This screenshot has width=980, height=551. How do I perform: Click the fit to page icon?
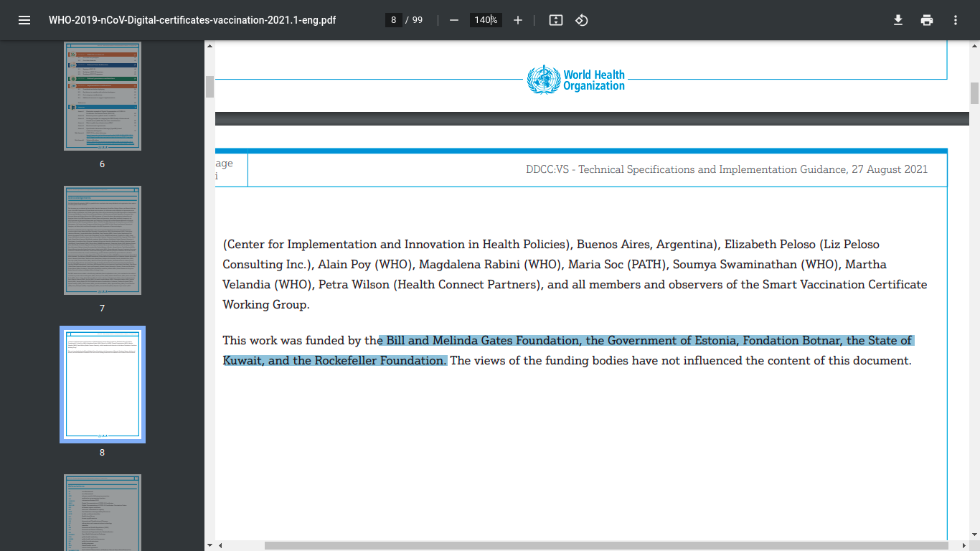coord(555,20)
